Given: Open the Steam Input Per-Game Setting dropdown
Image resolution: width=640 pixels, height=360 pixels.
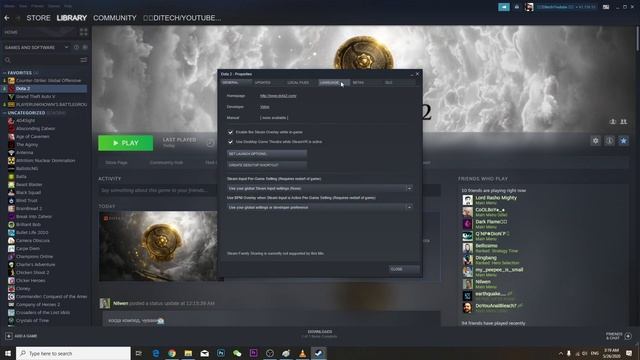Looking at the screenshot, I should click(320, 188).
